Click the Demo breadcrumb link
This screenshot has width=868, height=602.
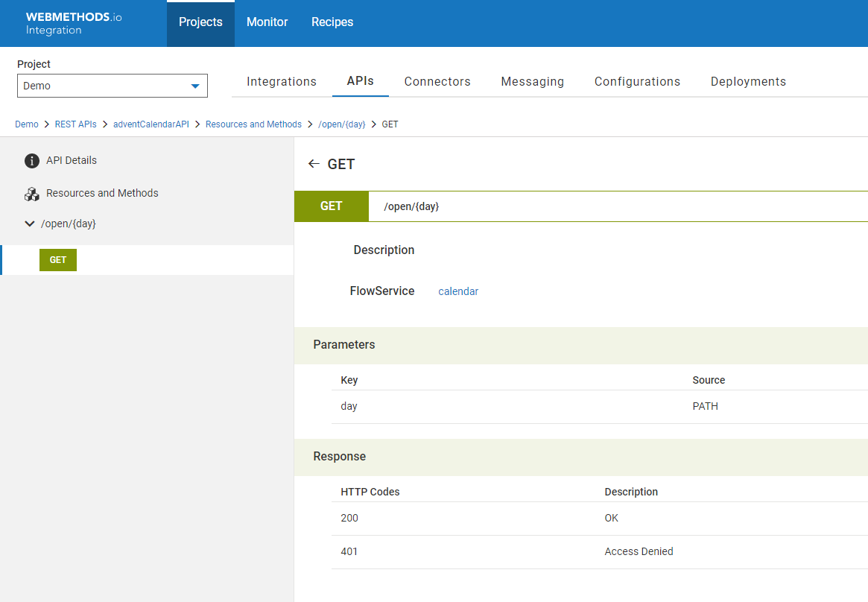click(x=27, y=124)
